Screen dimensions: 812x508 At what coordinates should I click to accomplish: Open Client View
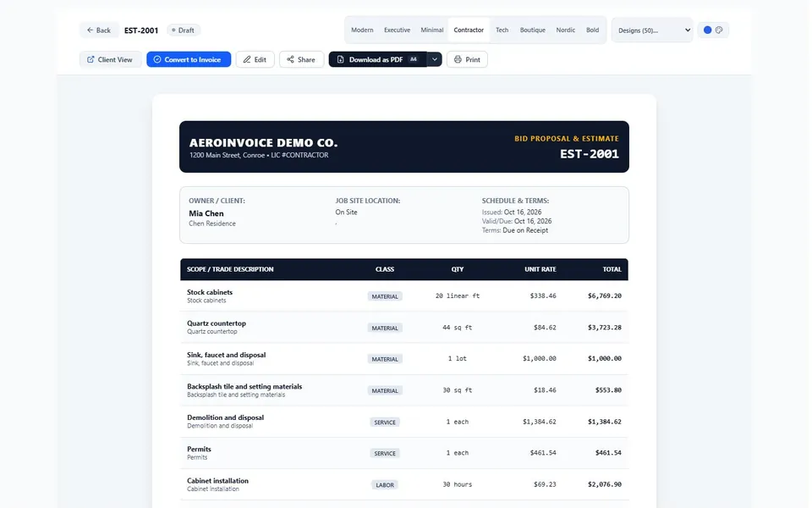click(x=110, y=59)
